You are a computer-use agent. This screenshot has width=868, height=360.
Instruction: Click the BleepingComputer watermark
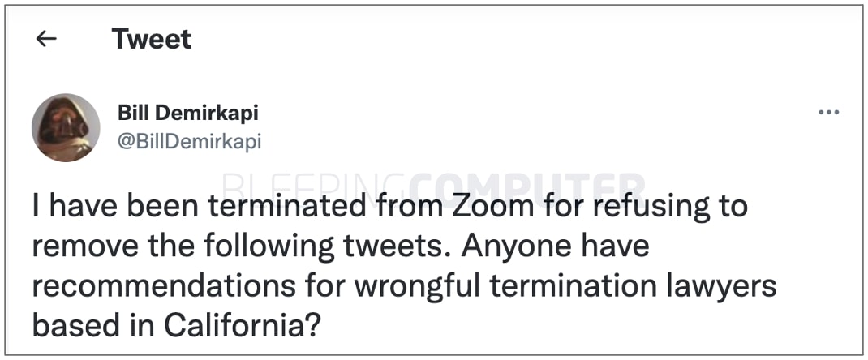(434, 188)
